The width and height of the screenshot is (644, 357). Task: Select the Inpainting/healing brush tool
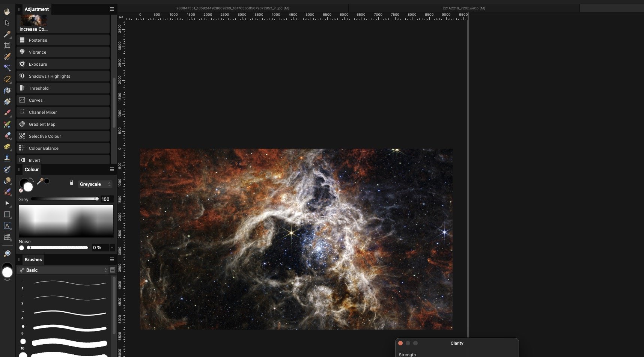tap(7, 192)
